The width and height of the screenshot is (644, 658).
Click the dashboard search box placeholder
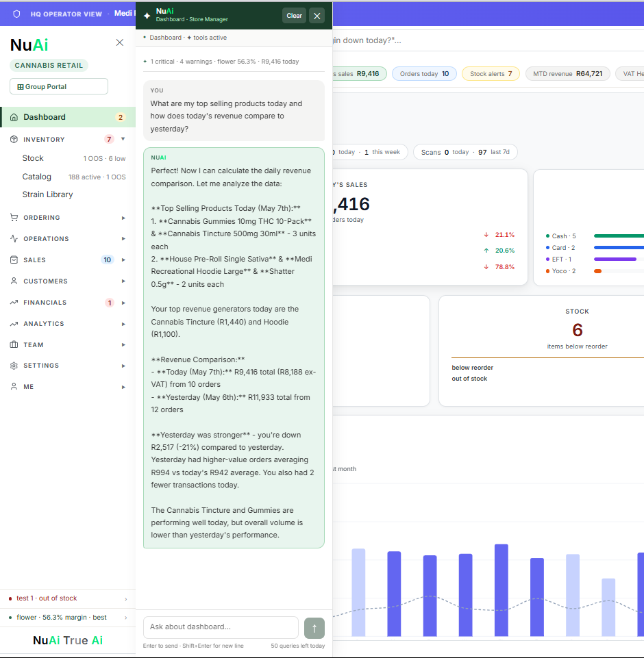click(367, 40)
